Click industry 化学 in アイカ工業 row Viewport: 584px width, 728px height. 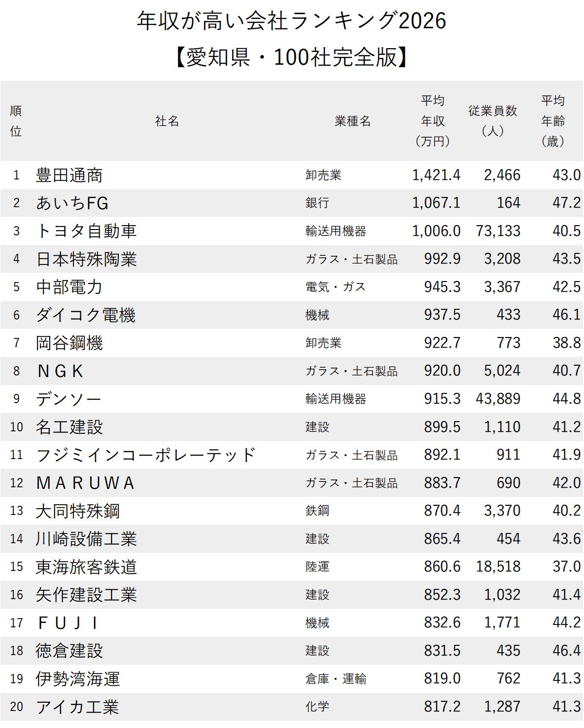[317, 707]
